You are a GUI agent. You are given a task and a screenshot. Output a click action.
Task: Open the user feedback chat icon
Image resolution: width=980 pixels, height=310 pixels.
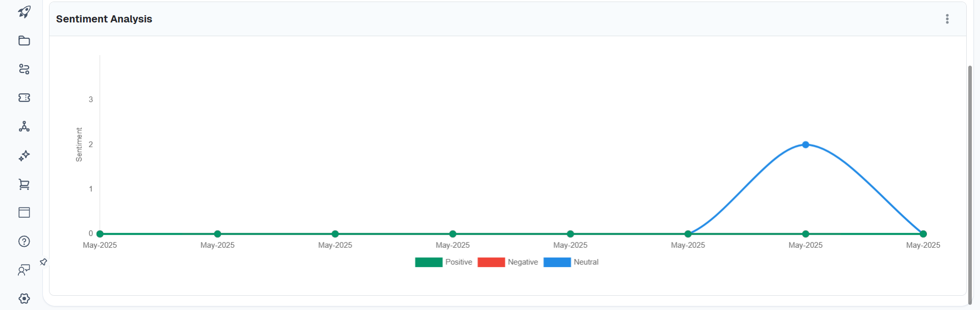[x=24, y=270]
